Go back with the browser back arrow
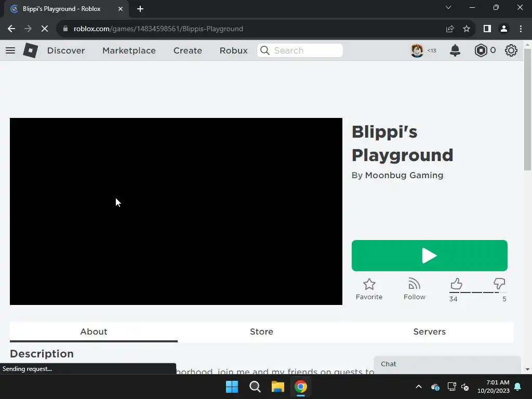Screen dimensions: 532x399 11,29
